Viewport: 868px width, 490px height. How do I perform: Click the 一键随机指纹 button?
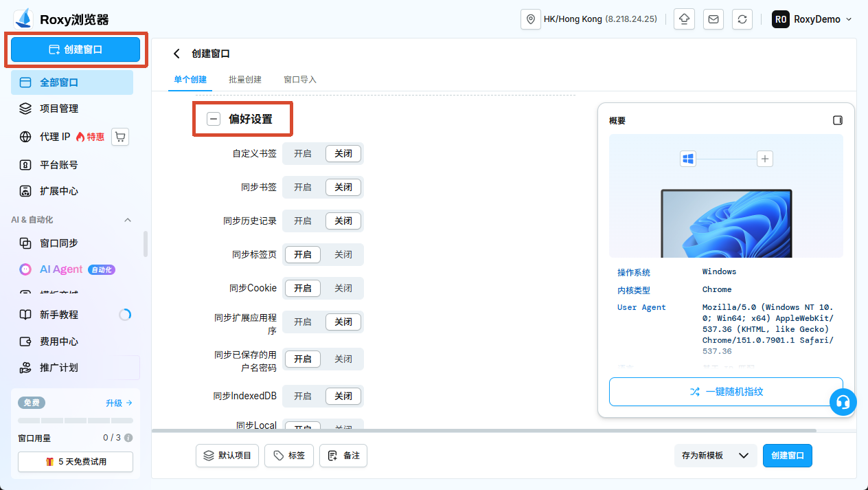click(726, 392)
